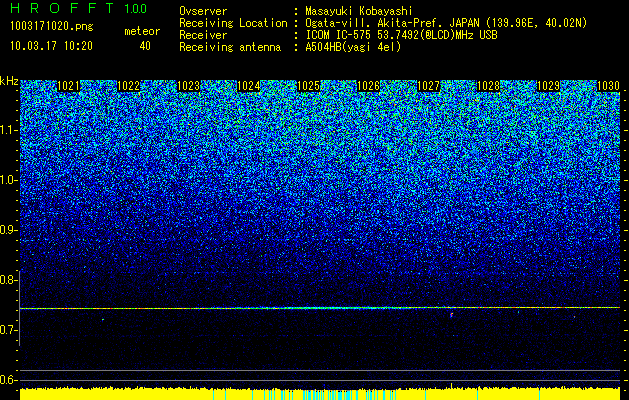The width and height of the screenshot is (629, 400).
Task: Click the HROFFT title text
Action: (x=62, y=8)
